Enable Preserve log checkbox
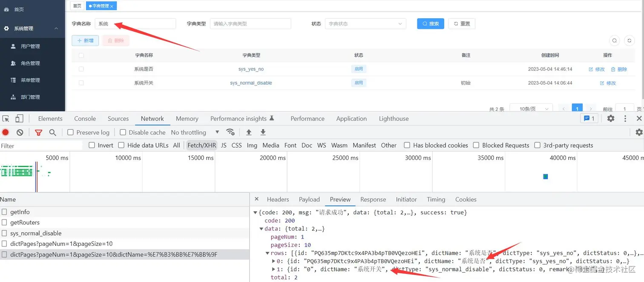This screenshot has width=644, height=282. 71,132
